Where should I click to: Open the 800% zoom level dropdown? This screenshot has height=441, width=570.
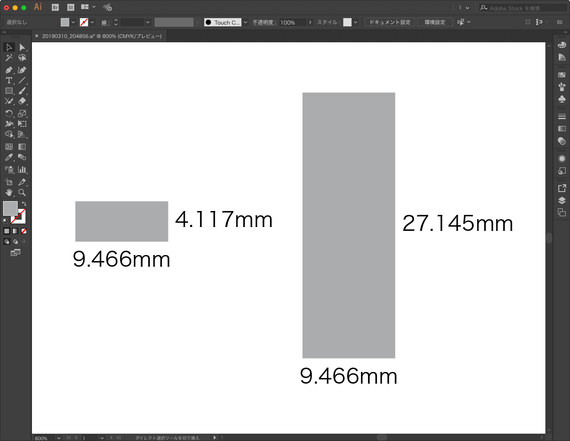[x=59, y=438]
